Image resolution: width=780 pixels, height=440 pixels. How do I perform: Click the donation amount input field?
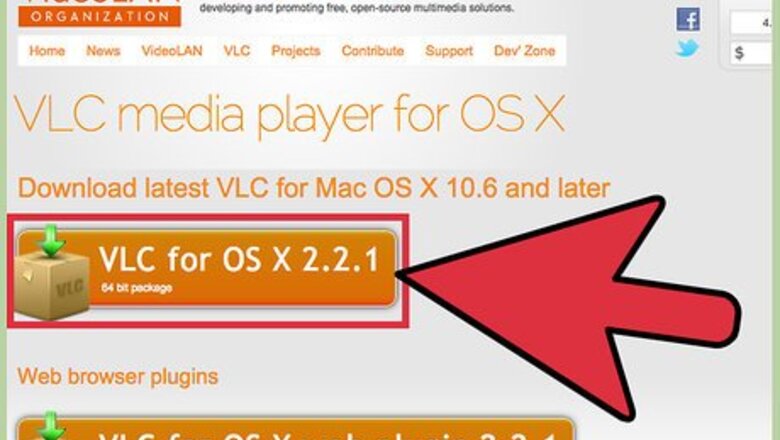coord(751,22)
